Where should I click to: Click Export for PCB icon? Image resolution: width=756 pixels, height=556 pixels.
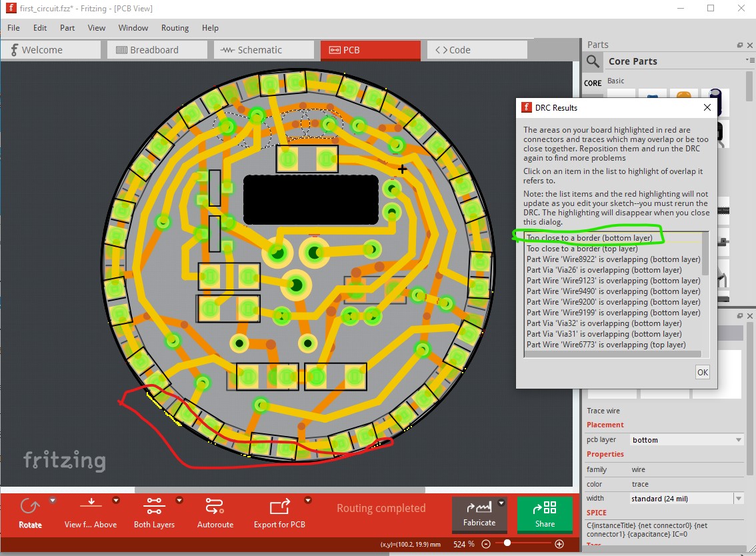click(x=279, y=507)
